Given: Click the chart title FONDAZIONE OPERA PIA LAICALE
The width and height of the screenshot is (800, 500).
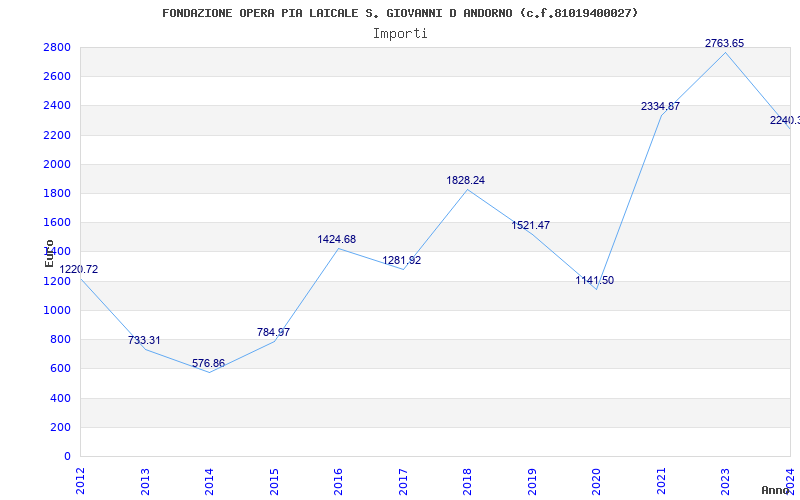Looking at the screenshot, I should [400, 13].
